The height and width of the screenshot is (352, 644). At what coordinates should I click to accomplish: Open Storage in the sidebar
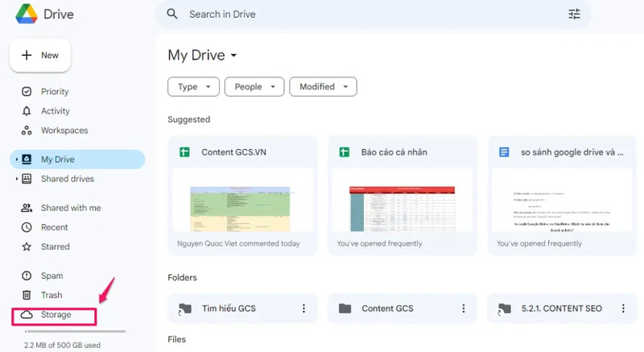(x=55, y=314)
